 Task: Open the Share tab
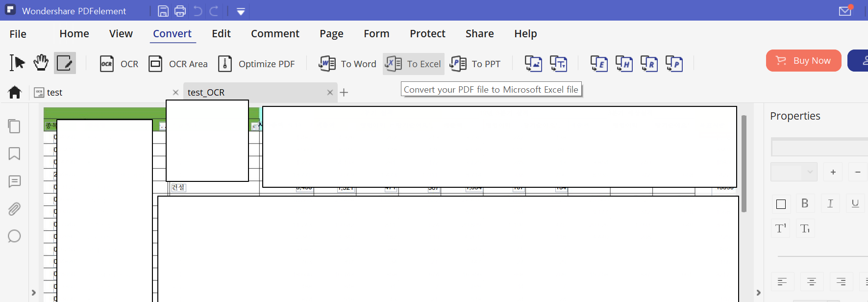click(479, 33)
